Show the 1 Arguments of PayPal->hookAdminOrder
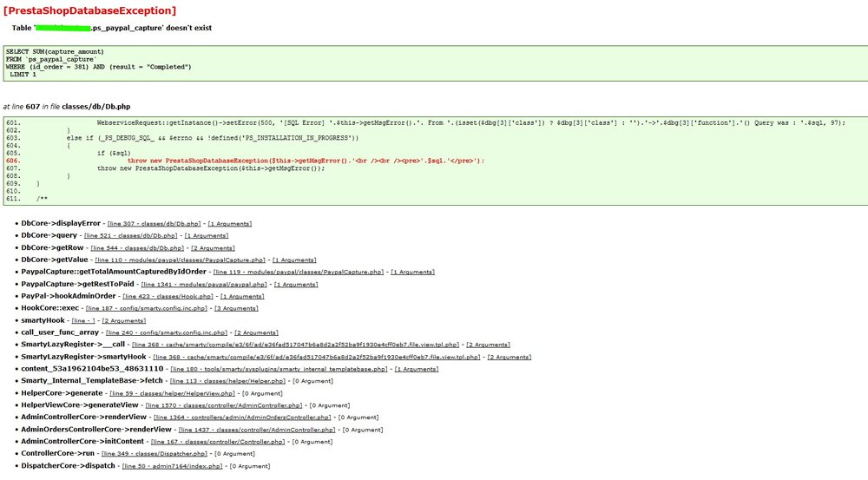The width and height of the screenshot is (868, 480). click(x=242, y=297)
